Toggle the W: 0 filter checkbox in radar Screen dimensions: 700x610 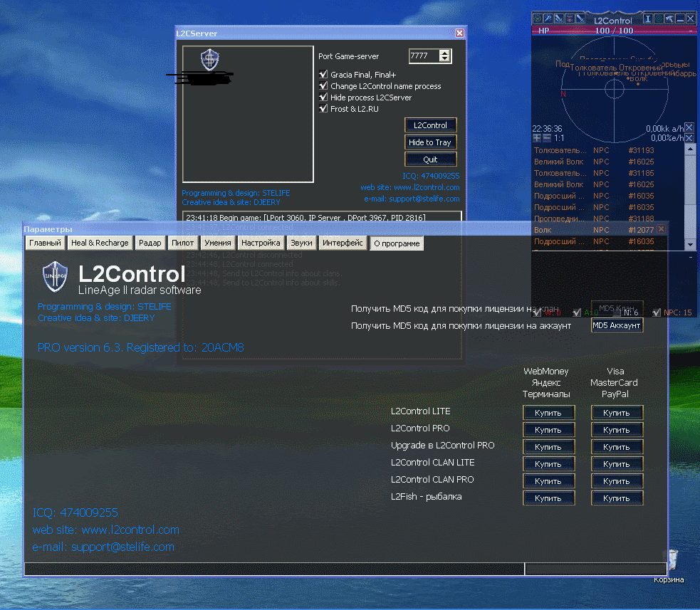pos(537,312)
